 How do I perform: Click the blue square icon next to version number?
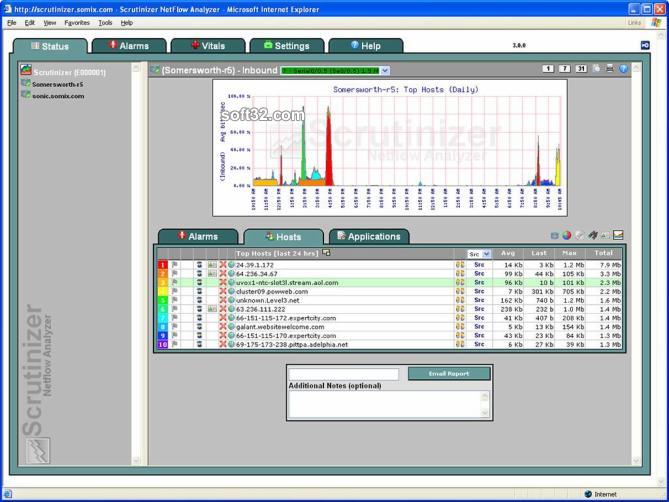tap(646, 45)
